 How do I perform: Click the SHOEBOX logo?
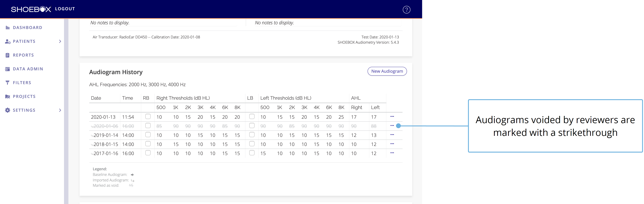(x=31, y=9)
